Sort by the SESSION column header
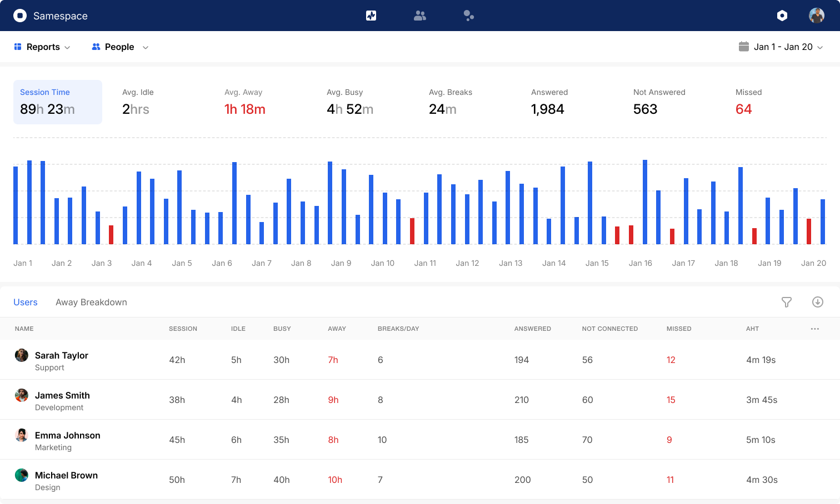This screenshot has width=840, height=504. (x=183, y=329)
